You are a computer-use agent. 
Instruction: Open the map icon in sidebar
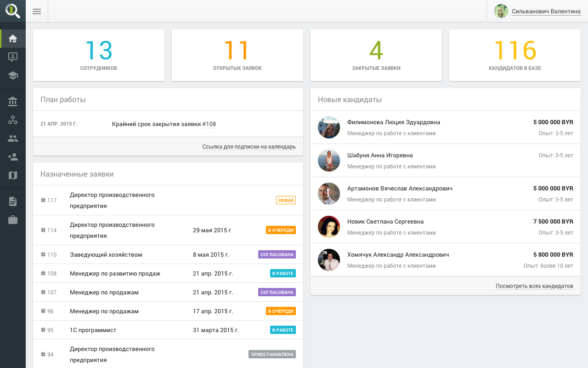point(13,175)
